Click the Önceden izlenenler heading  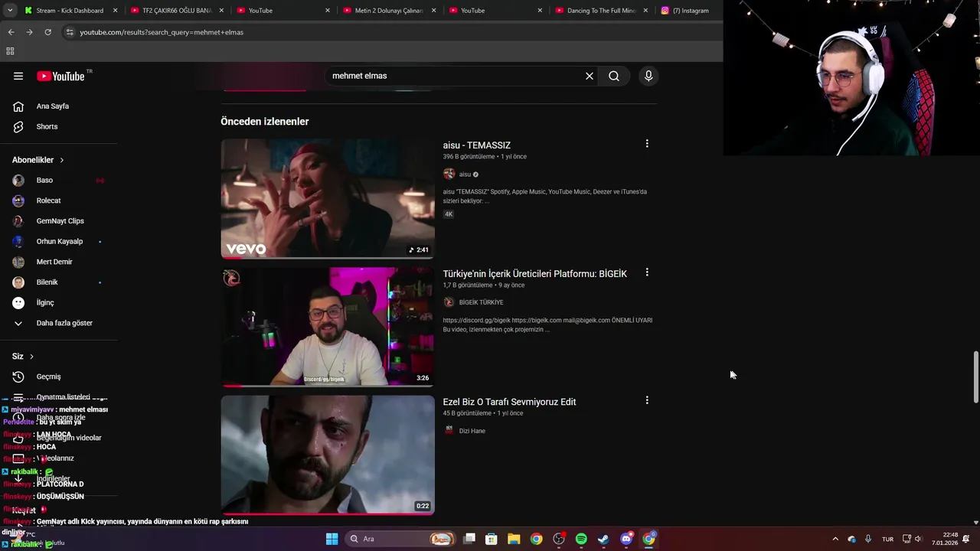(265, 122)
